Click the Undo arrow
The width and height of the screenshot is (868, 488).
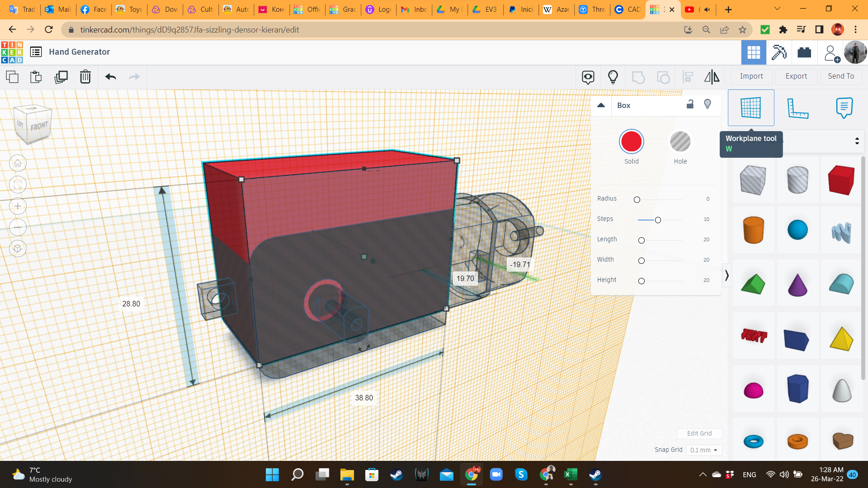click(x=111, y=77)
